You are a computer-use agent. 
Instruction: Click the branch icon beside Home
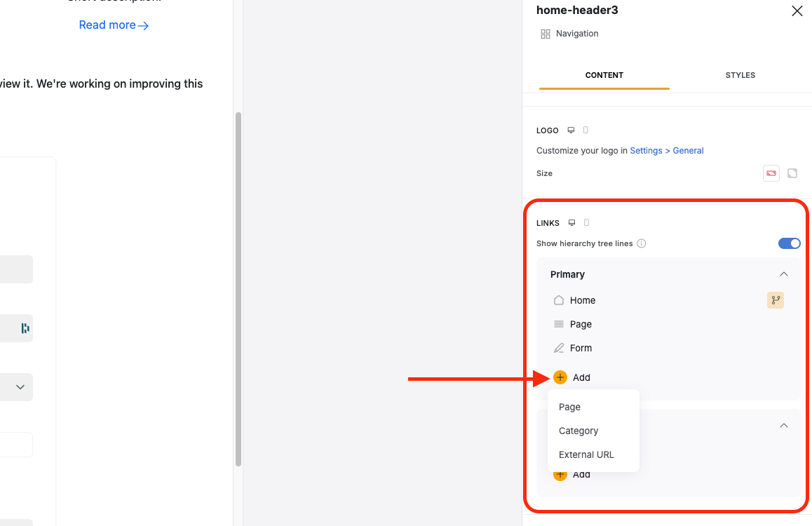click(x=776, y=300)
